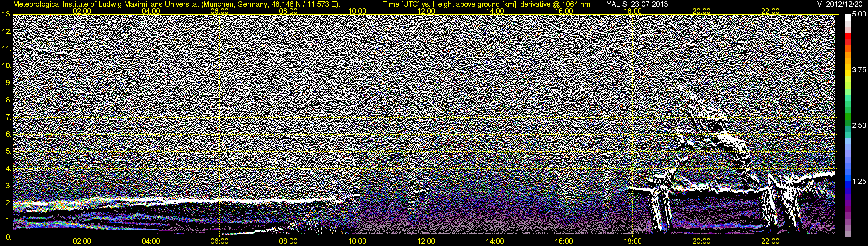
Task: Click the 22:00 label on the bottom time axis
Action: tap(770, 241)
